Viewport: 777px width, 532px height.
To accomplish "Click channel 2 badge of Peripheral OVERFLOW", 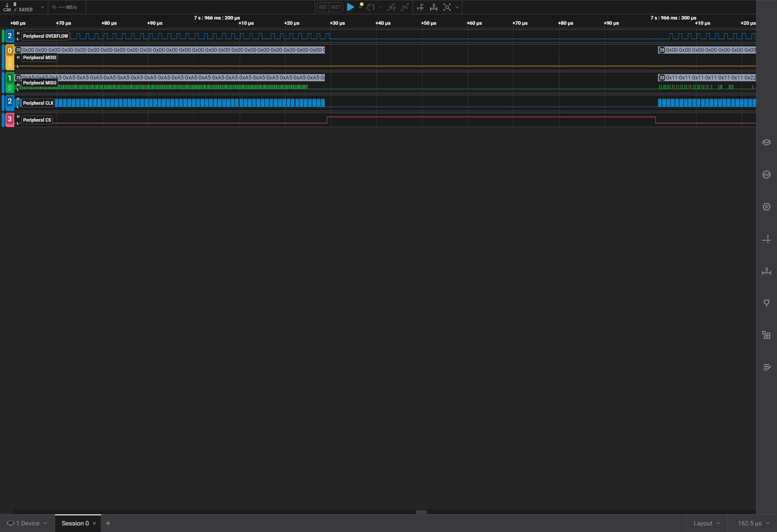I will coord(10,36).
